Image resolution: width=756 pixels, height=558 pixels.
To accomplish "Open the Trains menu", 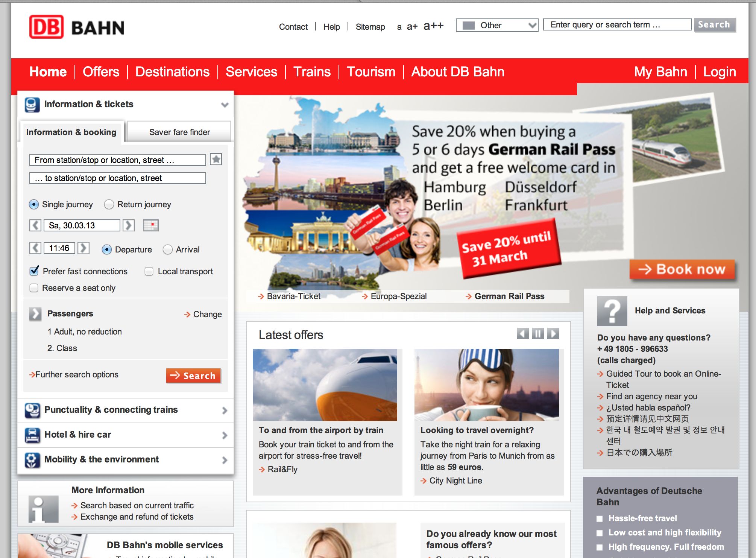I will (312, 72).
